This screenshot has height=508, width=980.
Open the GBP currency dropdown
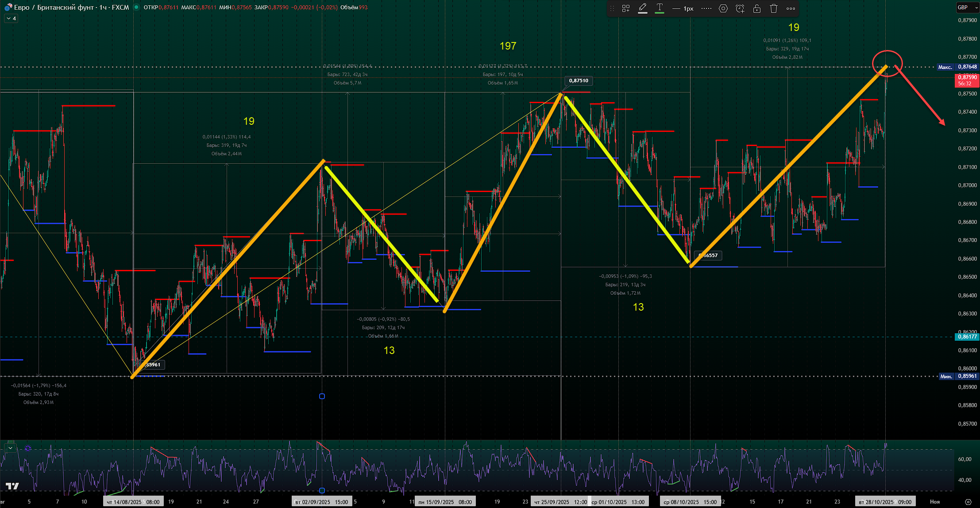pyautogui.click(x=968, y=8)
